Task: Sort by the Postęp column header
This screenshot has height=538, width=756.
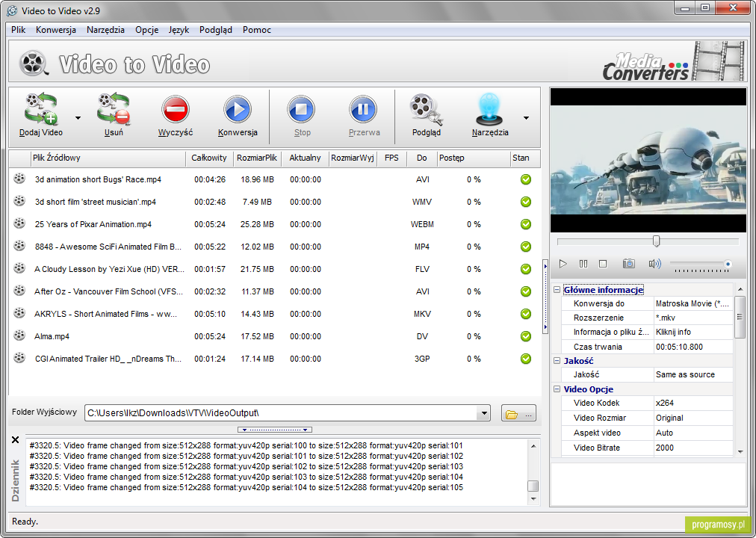Action: click(474, 158)
